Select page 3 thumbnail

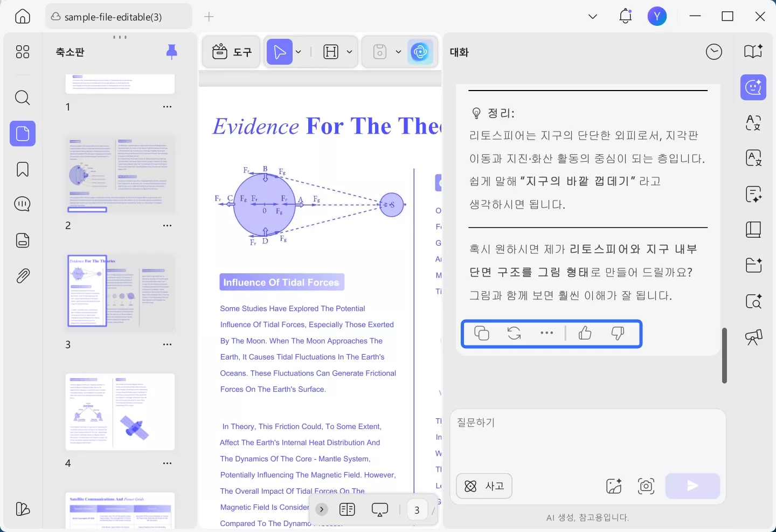point(120,292)
